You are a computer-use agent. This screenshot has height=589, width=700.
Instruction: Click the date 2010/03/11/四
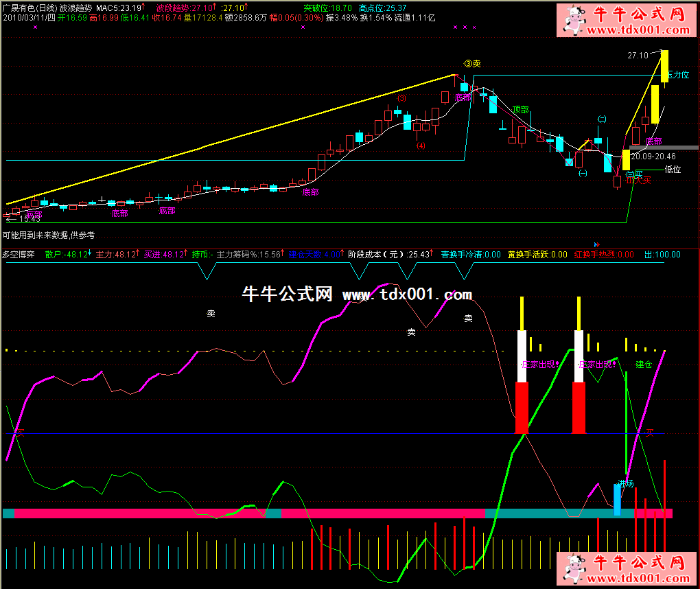click(x=29, y=18)
